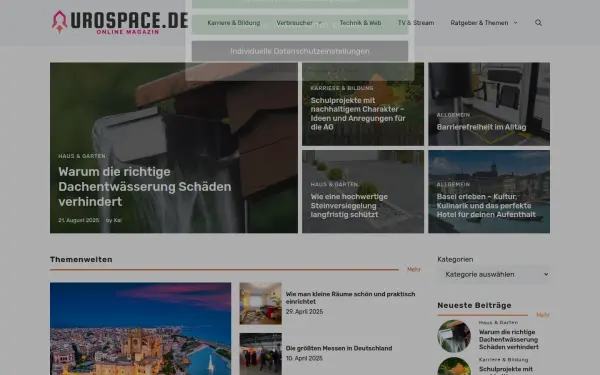600x375 pixels.
Task: Open Barrierefreiheit im Alltag article
Action: 481,127
